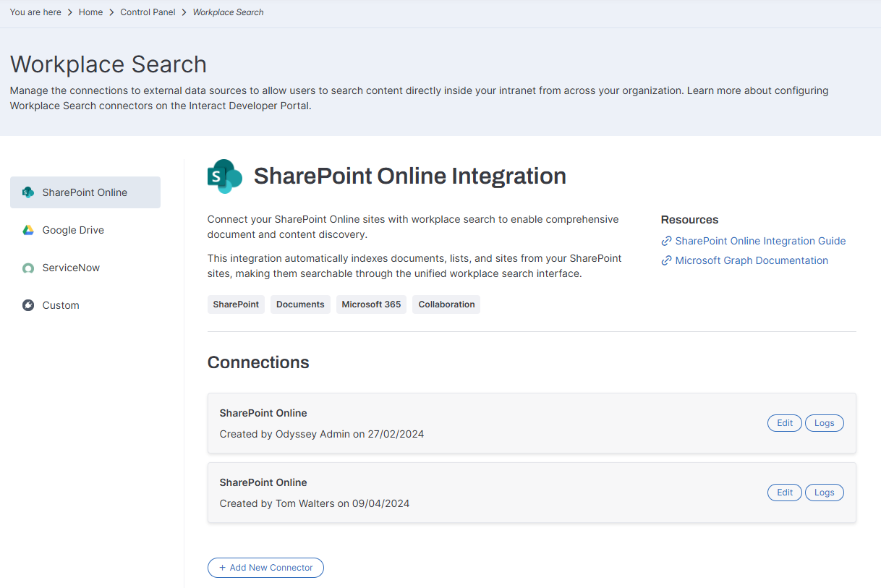Click the SharePoint tag

pos(236,304)
